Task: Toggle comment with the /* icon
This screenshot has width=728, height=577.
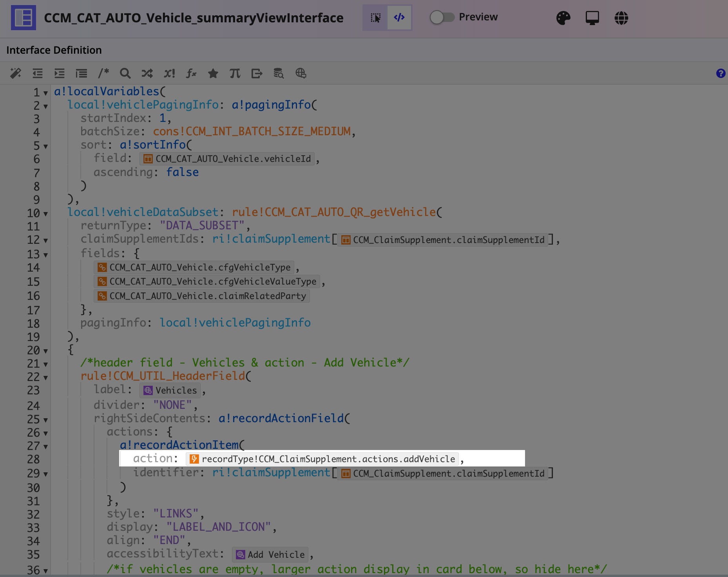Action: [103, 73]
